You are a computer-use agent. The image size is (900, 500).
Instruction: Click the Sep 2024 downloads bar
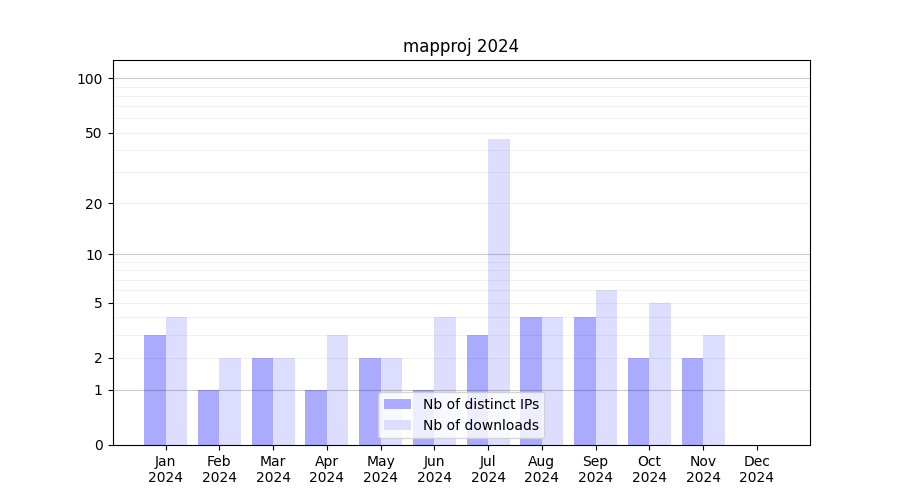[606, 367]
